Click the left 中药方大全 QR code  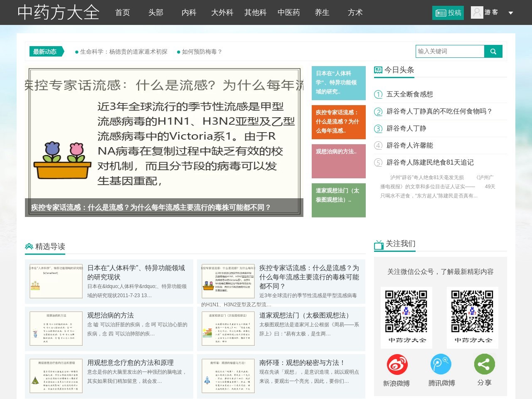tap(406, 312)
